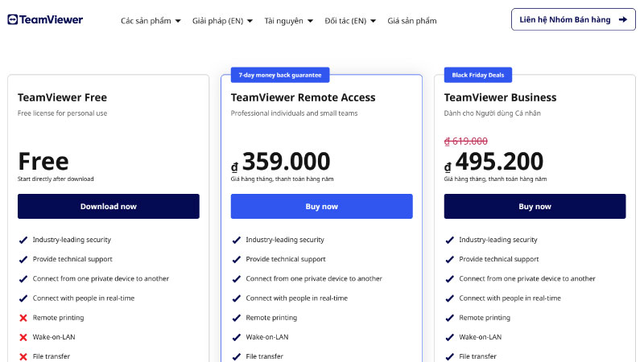
Task: Click Buy now for TeamViewer Remote Access
Action: coord(321,207)
